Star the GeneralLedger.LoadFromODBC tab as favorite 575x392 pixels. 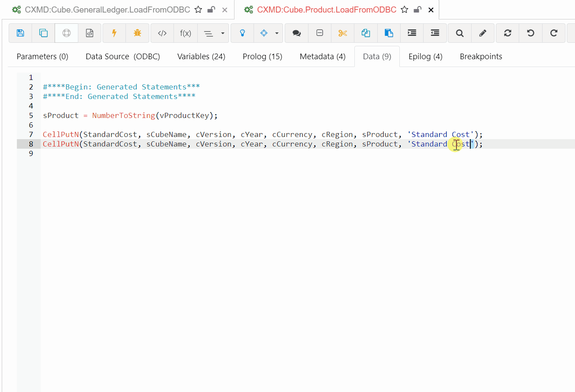198,10
